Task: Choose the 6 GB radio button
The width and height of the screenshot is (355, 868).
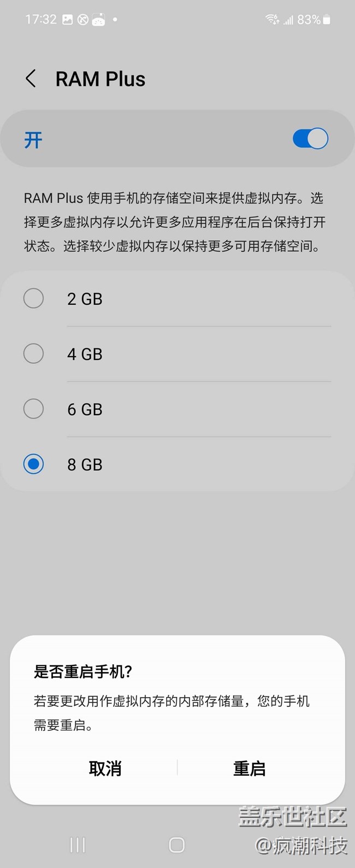Action: 34,409
